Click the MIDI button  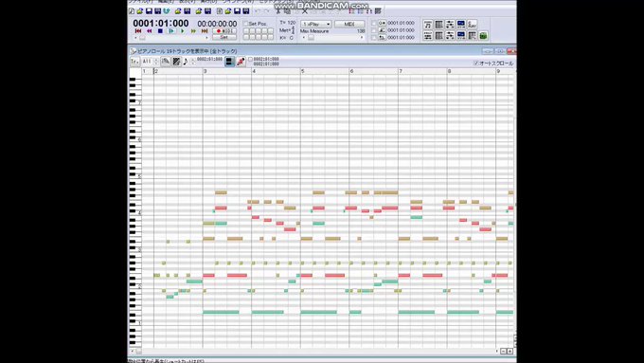tap(349, 25)
